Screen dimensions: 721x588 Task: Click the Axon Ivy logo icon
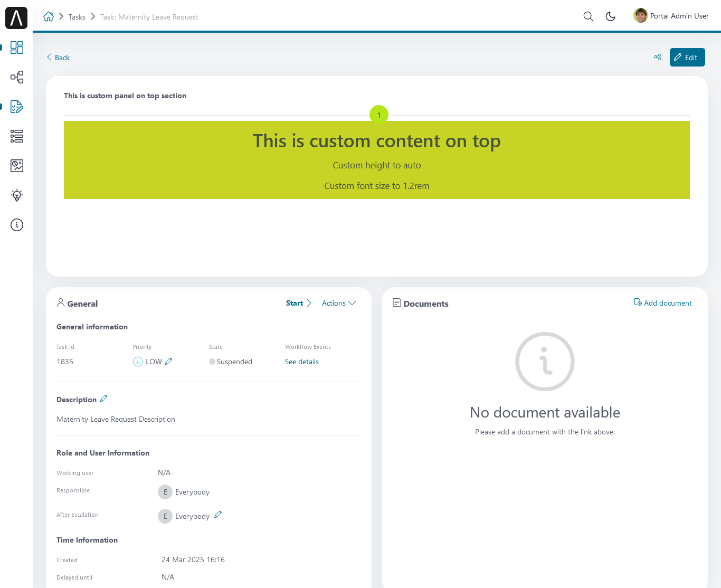tap(16, 18)
